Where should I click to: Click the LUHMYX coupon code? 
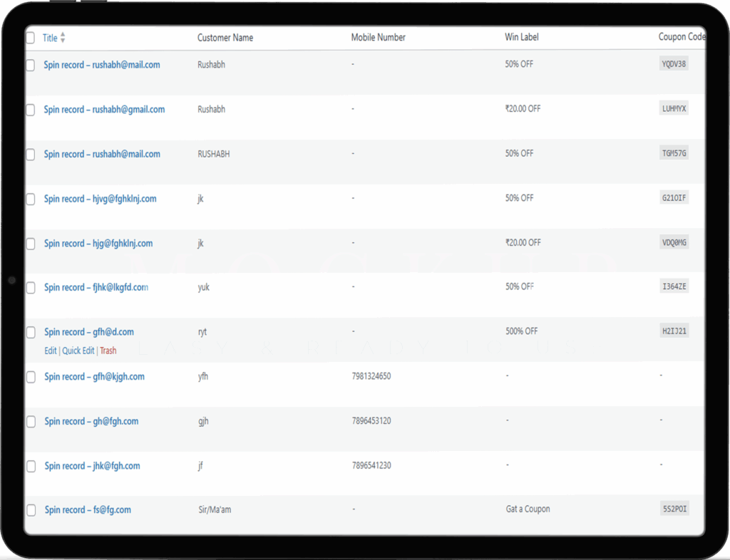tap(674, 109)
